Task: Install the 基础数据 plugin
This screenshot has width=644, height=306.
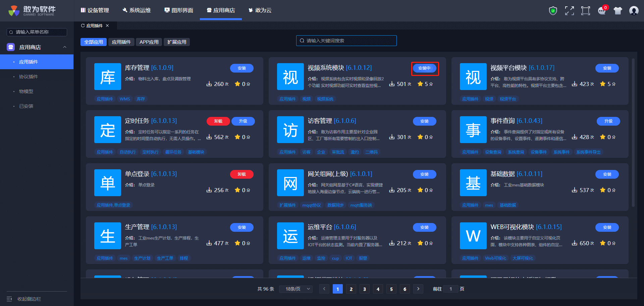Action: click(607, 174)
